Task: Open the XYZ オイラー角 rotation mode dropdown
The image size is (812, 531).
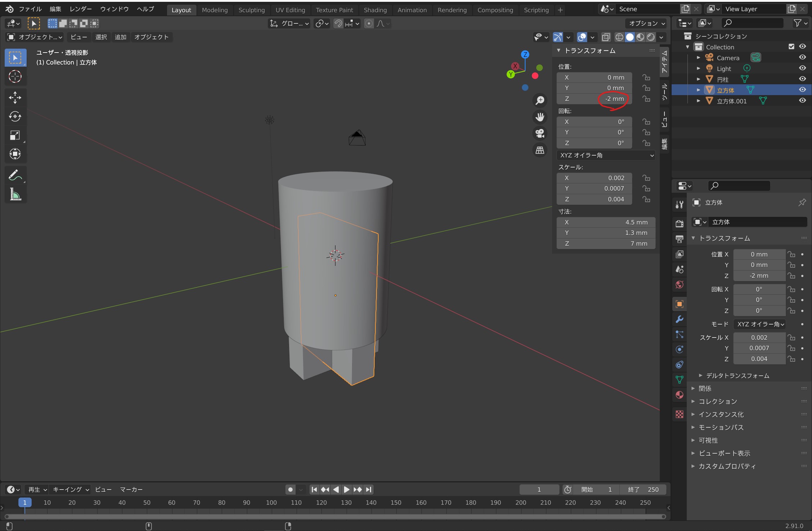Action: [606, 155]
